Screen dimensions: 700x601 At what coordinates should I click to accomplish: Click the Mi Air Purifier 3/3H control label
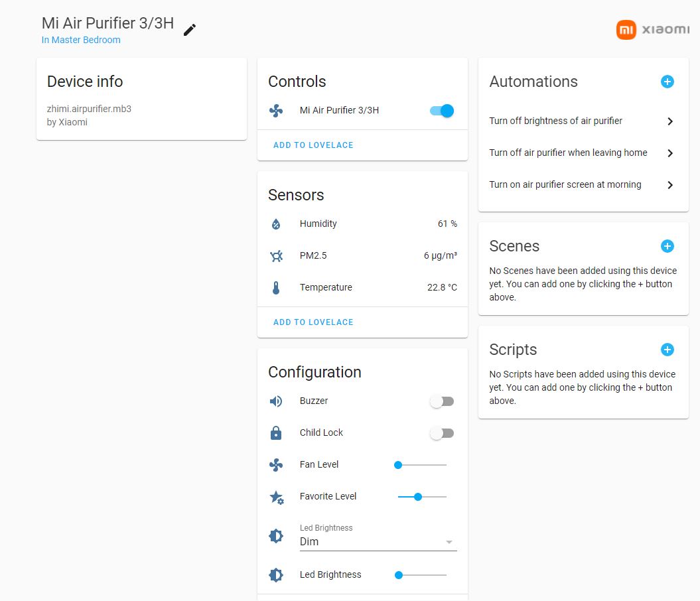coord(339,110)
